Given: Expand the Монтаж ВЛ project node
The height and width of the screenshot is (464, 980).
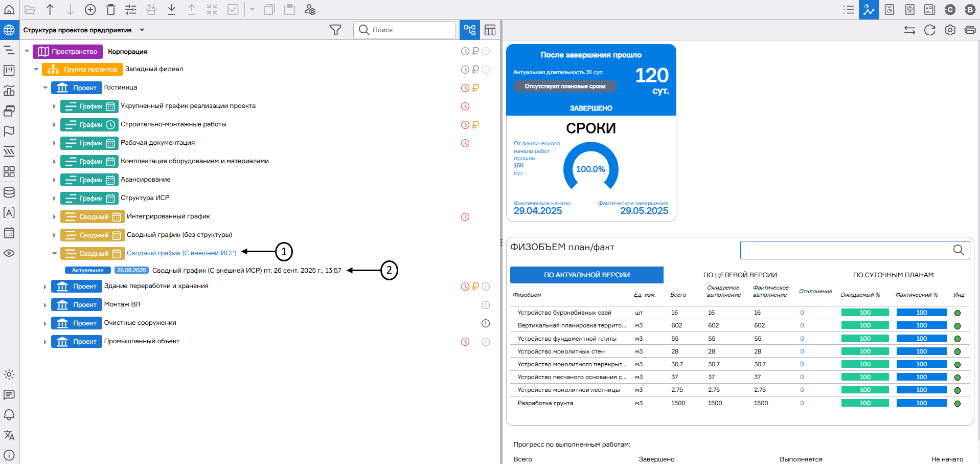Looking at the screenshot, I should click(x=45, y=305).
